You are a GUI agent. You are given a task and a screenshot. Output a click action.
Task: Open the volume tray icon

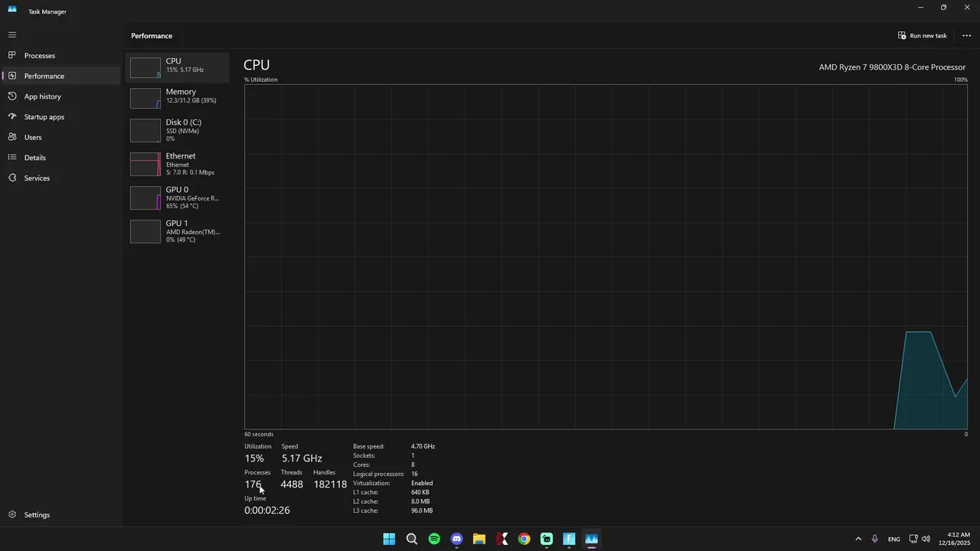926,539
